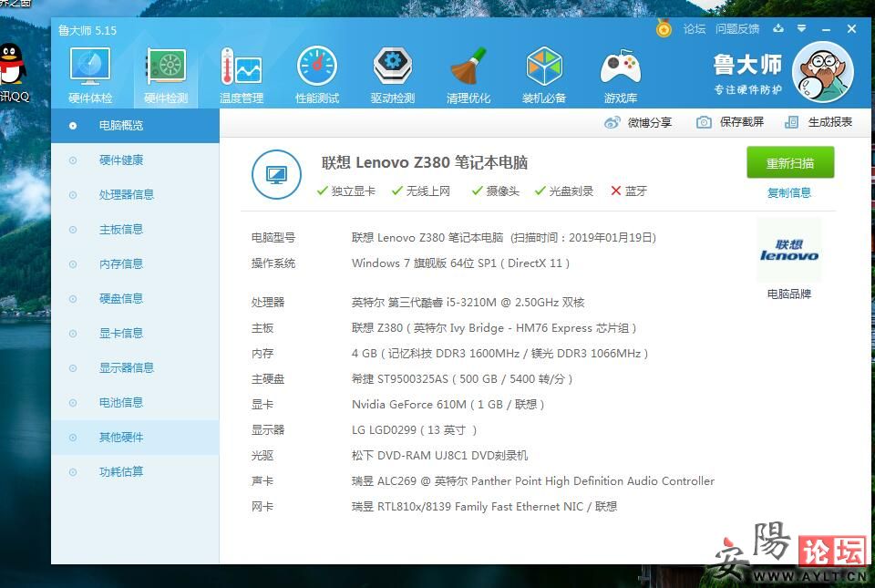Select 处理器信息 in the sidebar
The image size is (875, 588).
click(x=135, y=195)
